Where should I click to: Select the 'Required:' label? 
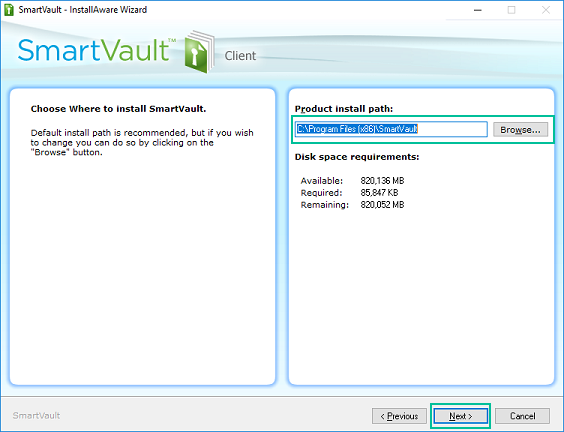pos(321,193)
